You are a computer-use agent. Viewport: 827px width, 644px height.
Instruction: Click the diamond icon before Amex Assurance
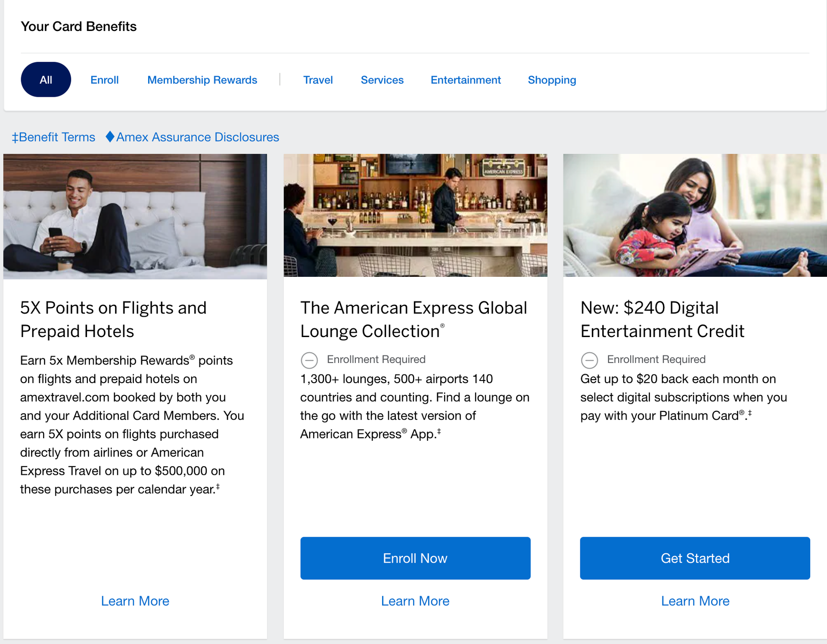click(x=110, y=136)
